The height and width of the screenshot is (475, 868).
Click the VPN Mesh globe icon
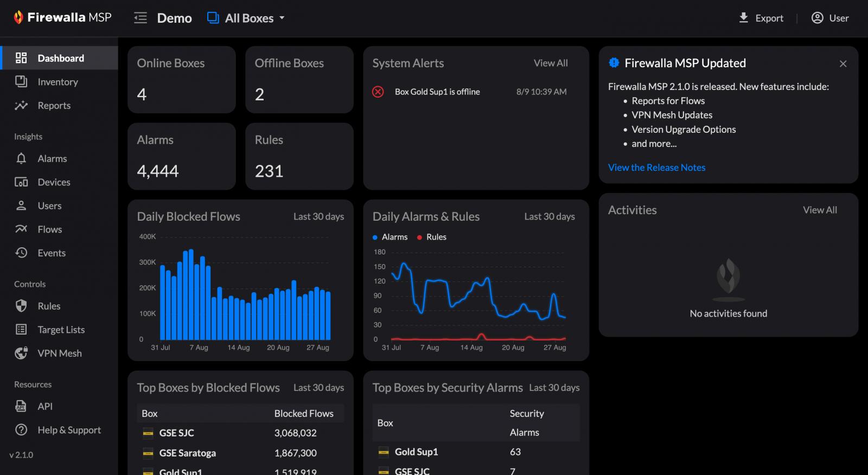click(21, 353)
